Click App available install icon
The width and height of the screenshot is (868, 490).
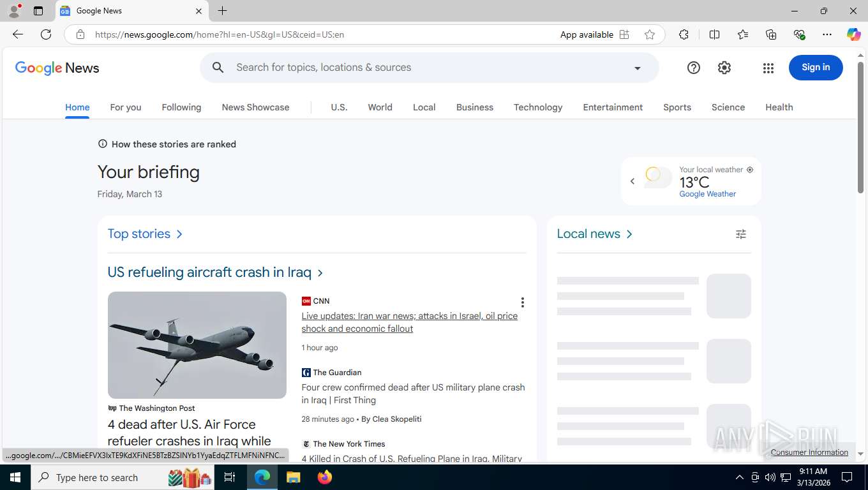coord(624,34)
